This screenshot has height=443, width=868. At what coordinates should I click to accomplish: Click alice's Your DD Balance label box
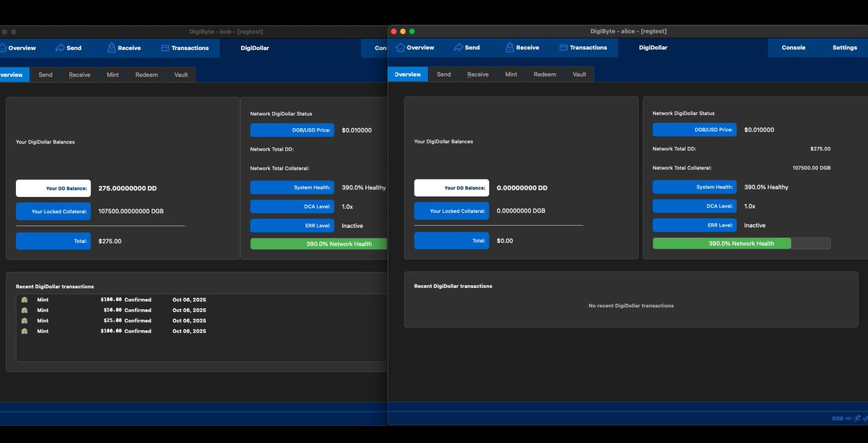click(x=451, y=188)
